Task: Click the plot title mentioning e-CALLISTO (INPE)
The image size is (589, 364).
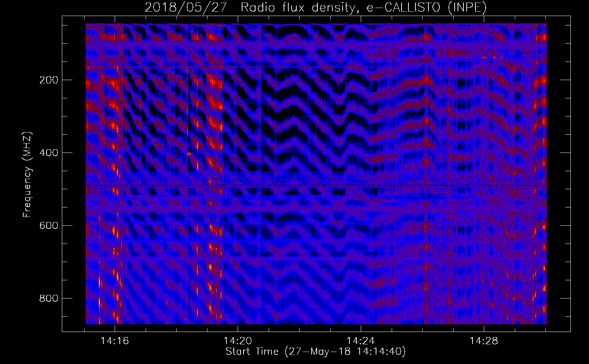Action: point(316,7)
